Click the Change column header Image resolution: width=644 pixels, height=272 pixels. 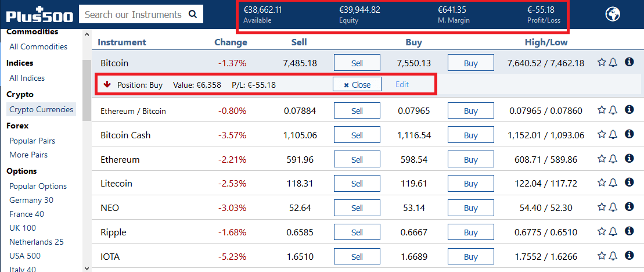(x=231, y=42)
